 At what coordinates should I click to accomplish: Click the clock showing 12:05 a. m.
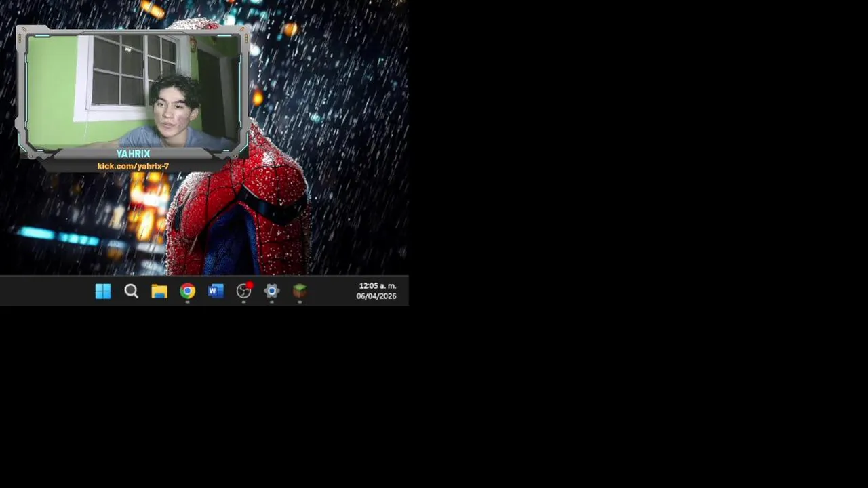378,286
